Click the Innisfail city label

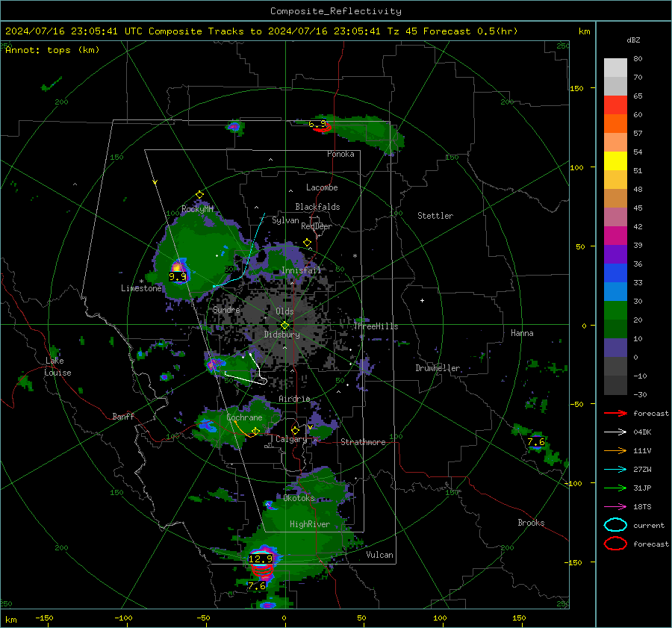point(302,270)
